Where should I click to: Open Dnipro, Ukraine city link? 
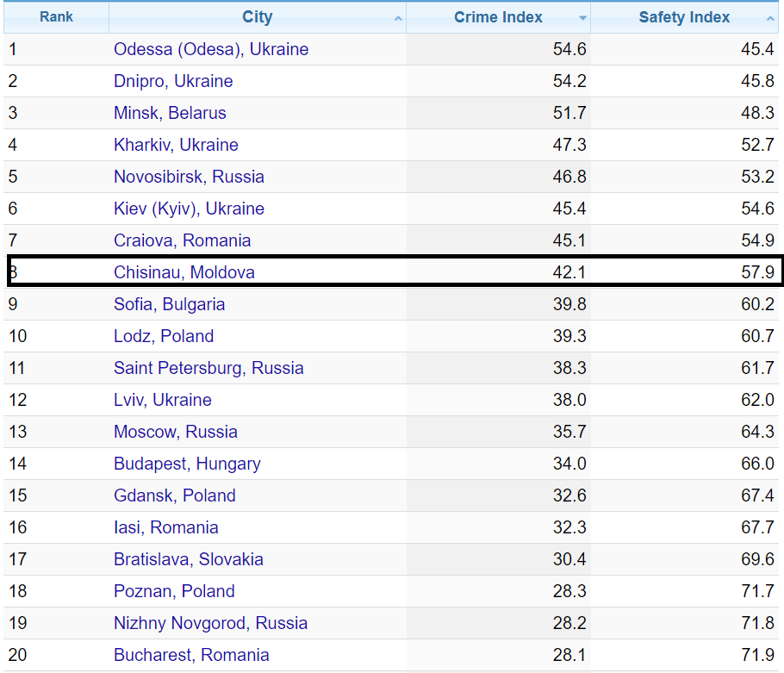tap(173, 81)
